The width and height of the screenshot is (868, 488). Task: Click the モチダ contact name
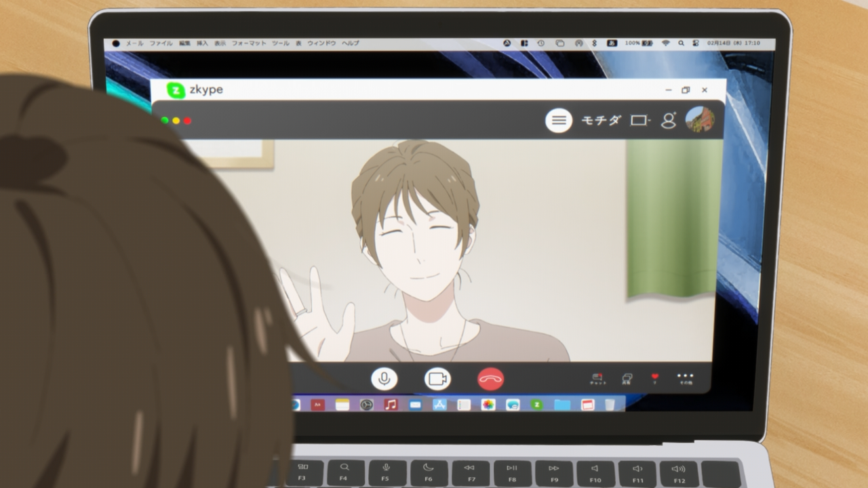pyautogui.click(x=601, y=121)
